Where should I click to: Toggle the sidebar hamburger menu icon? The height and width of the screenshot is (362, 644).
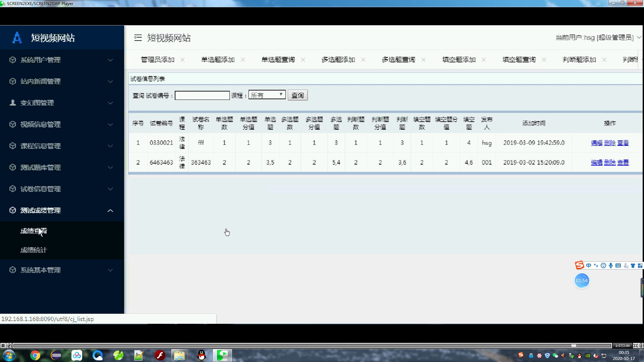(x=138, y=38)
